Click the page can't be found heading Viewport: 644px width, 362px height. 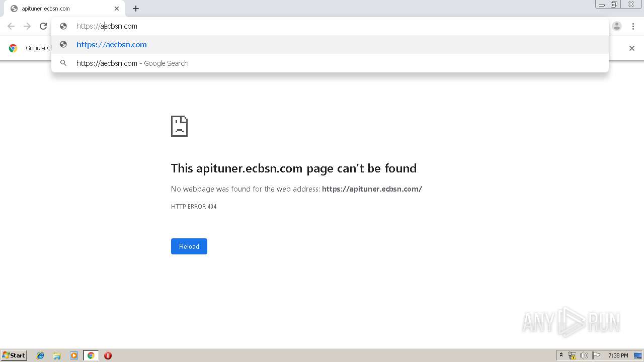(294, 168)
